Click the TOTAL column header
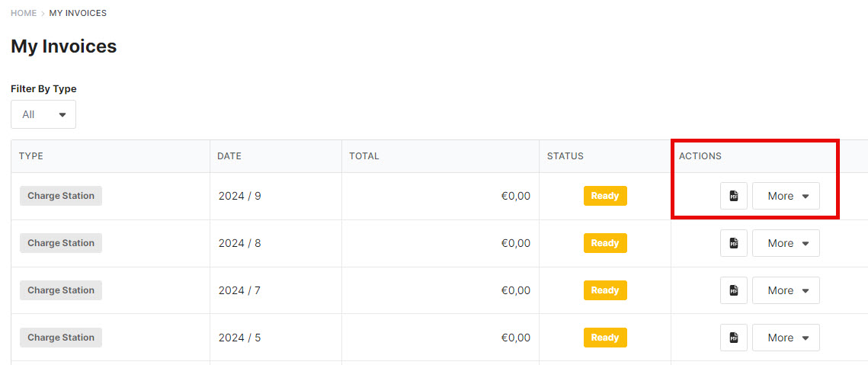Image resolution: width=868 pixels, height=365 pixels. [364, 156]
